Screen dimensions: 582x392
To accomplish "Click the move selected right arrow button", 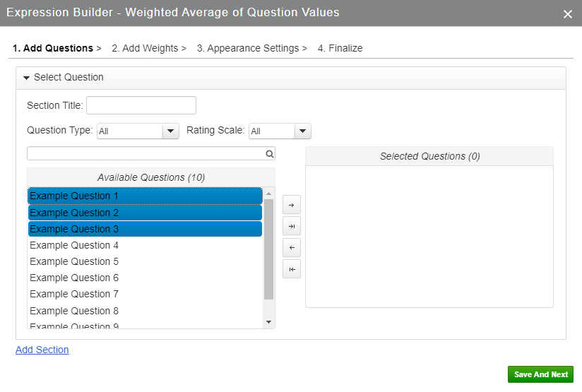I will tap(291, 205).
